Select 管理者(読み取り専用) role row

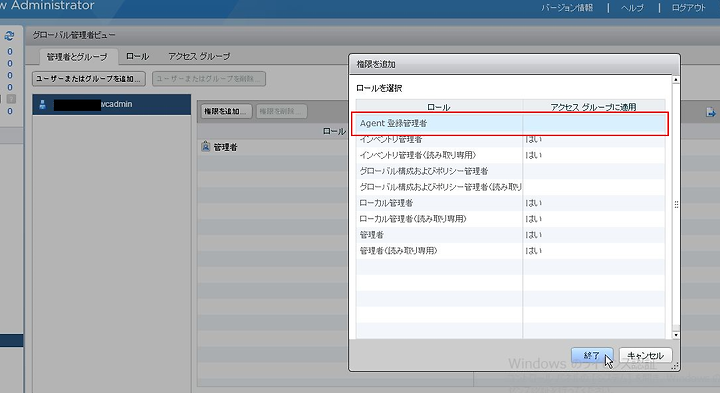[x=510, y=251]
